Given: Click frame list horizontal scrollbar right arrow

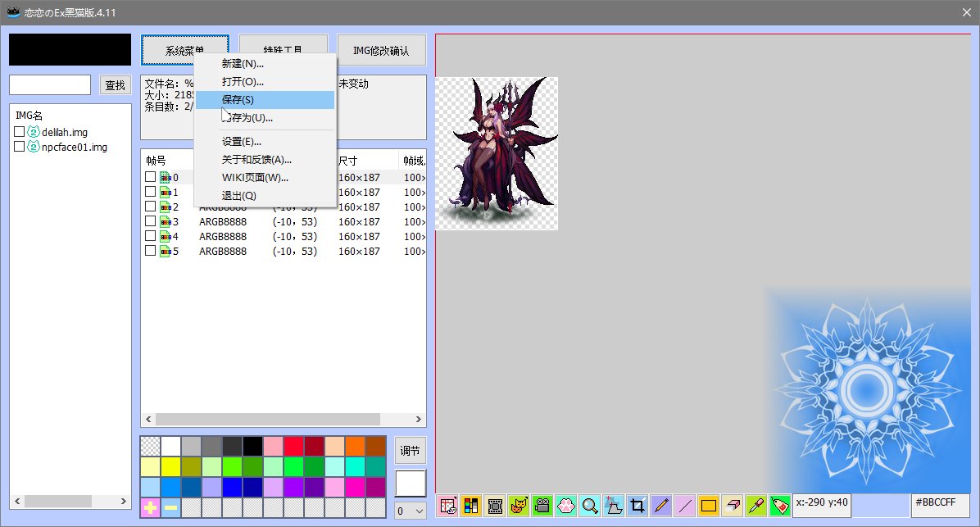Looking at the screenshot, I should [x=419, y=420].
